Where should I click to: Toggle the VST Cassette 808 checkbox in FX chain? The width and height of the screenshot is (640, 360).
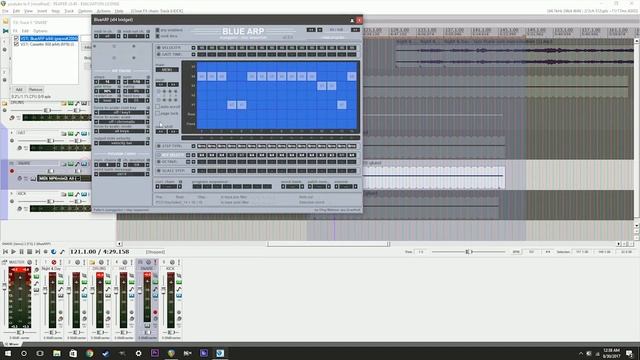click(x=16, y=44)
